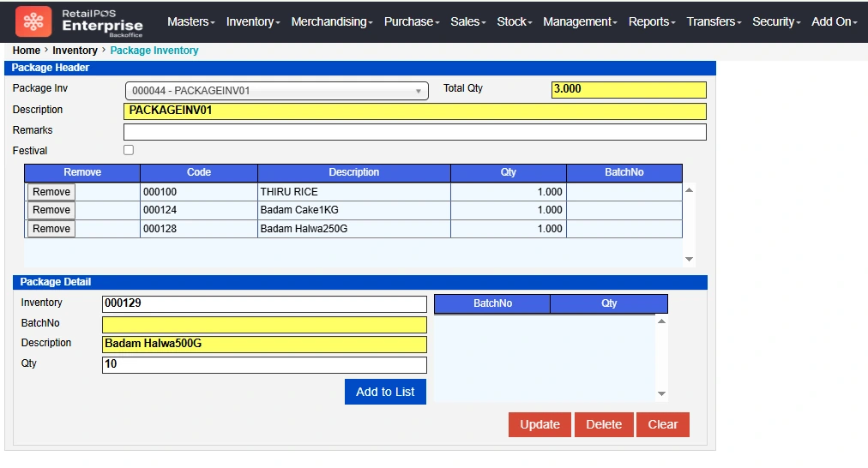868x468 pixels.
Task: Expand the Transfers dropdown menu
Action: point(714,21)
